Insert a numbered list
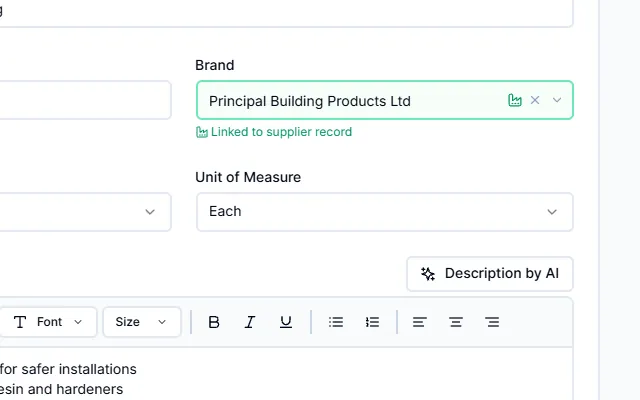Image resolution: width=640 pixels, height=400 pixels. point(372,322)
